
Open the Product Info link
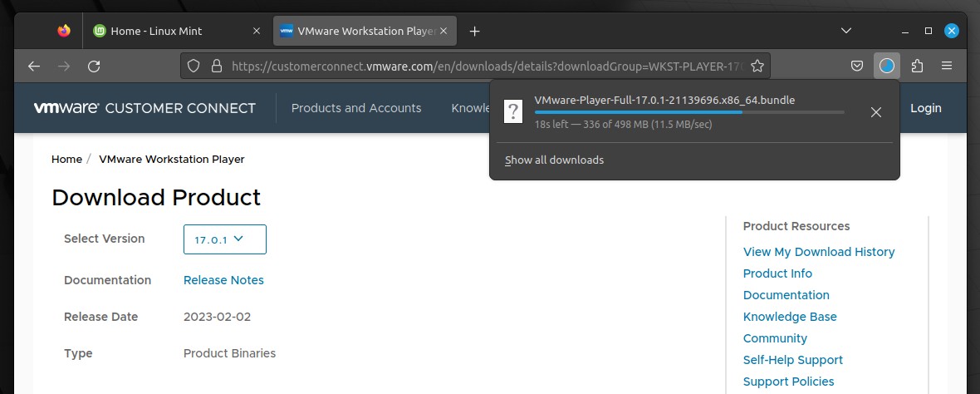click(777, 273)
